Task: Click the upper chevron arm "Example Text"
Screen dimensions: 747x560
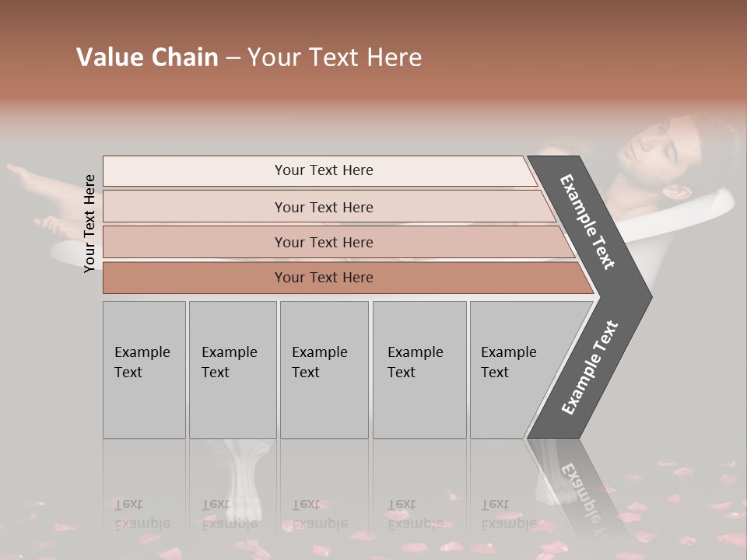Action: pyautogui.click(x=588, y=222)
